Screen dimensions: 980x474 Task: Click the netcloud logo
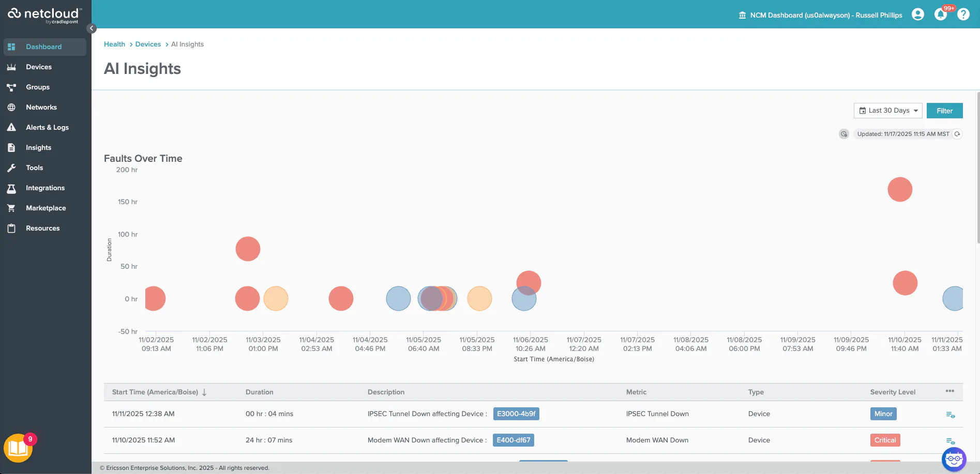pos(44,15)
